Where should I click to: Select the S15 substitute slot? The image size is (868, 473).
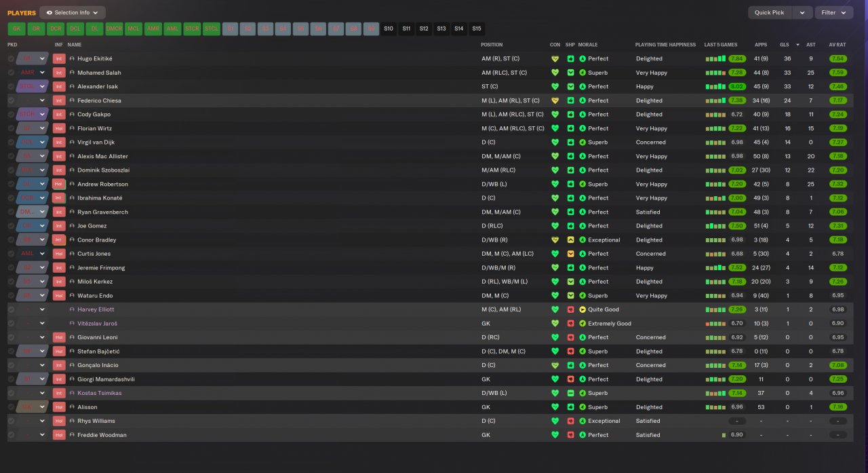(477, 29)
